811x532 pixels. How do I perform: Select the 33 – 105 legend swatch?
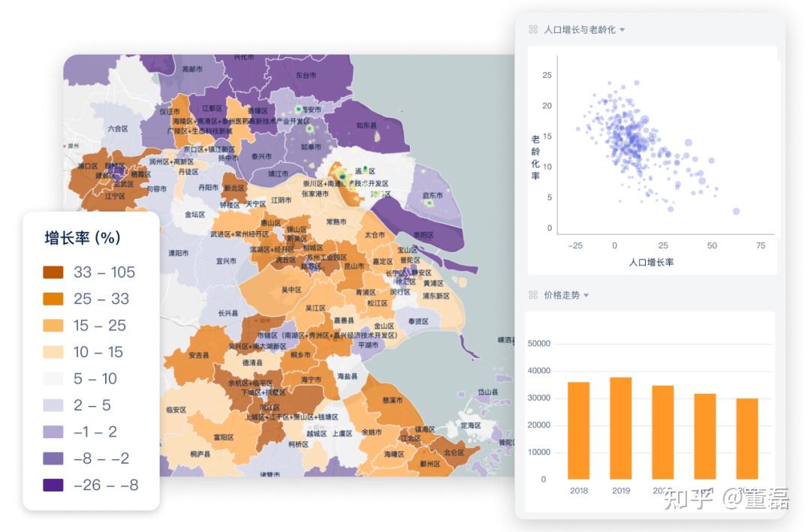(x=51, y=272)
